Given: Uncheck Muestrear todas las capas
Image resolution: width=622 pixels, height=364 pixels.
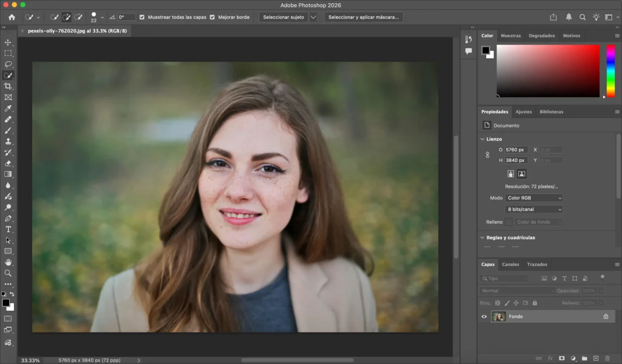Looking at the screenshot, I should 142,17.
